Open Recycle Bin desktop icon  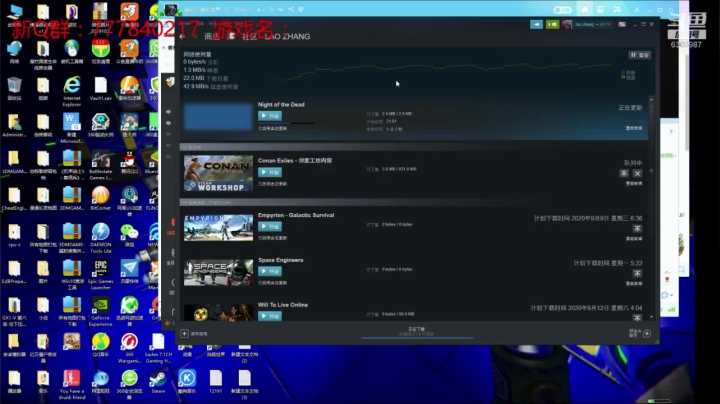[14, 89]
